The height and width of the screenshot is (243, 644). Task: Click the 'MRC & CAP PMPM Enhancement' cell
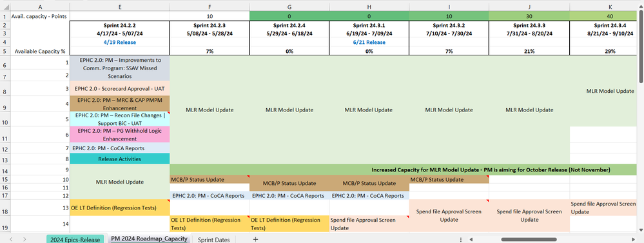click(119, 104)
